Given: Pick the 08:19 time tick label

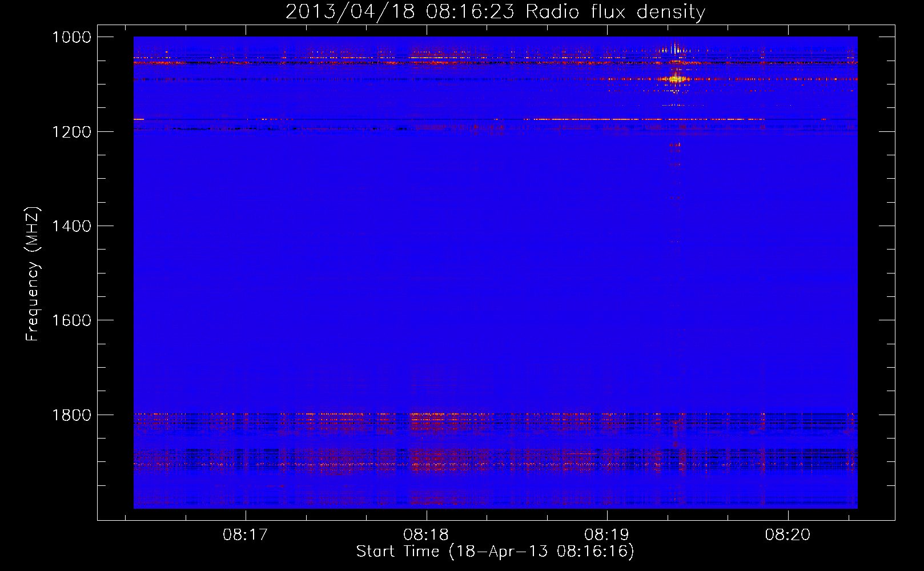Looking at the screenshot, I should point(606,535).
